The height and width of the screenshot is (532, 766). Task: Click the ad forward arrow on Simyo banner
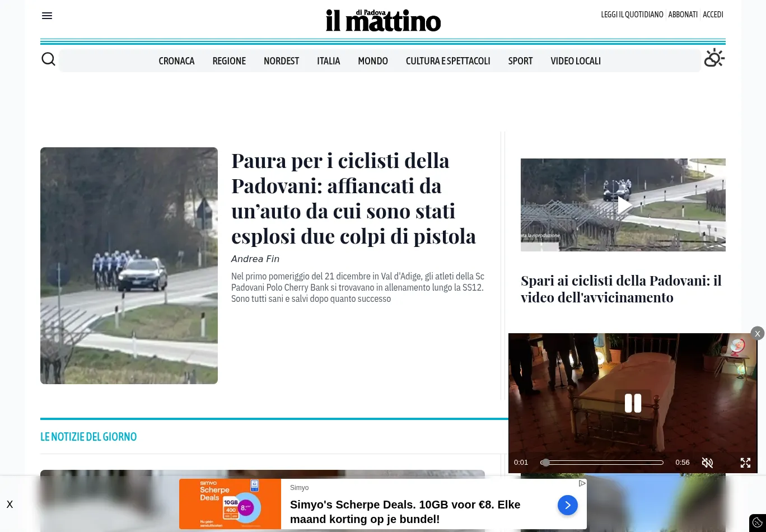point(567,505)
